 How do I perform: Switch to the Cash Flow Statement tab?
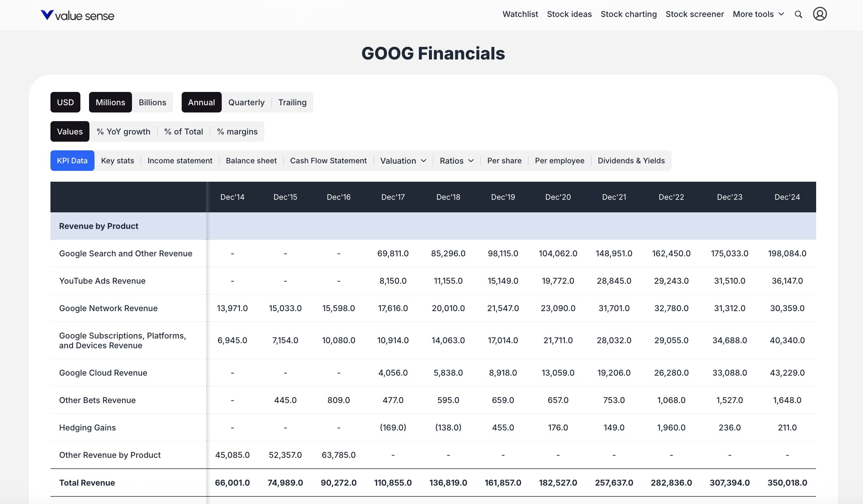click(x=328, y=160)
